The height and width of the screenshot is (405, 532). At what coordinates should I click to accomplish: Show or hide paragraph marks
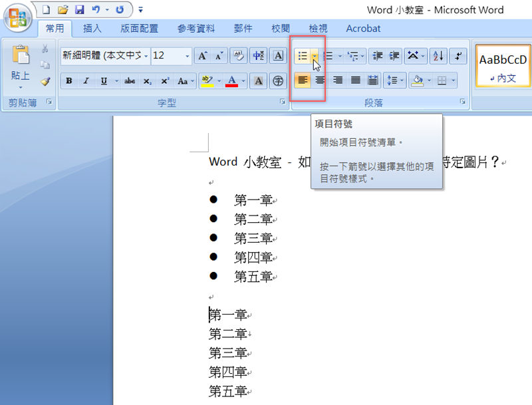[458, 56]
